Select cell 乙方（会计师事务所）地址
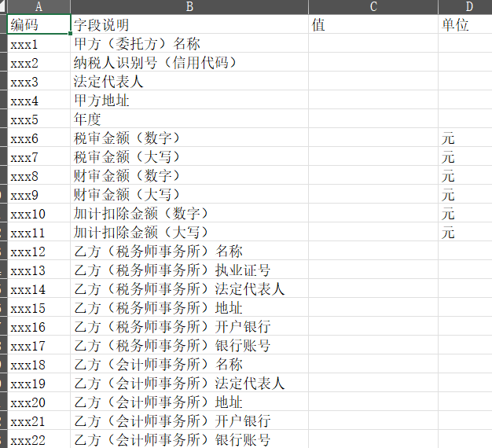 pyautogui.click(x=189, y=401)
